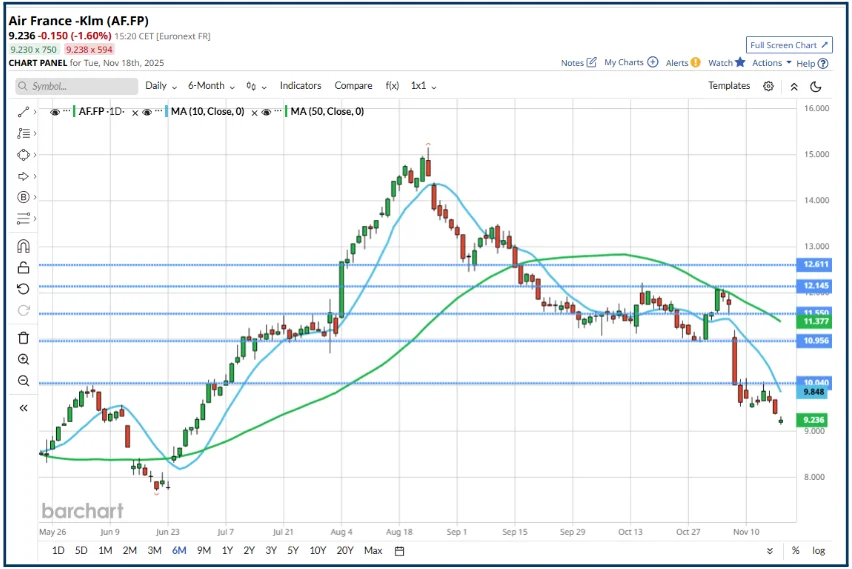Toggle the lock drawings icon
The image size is (852, 569).
23,267
